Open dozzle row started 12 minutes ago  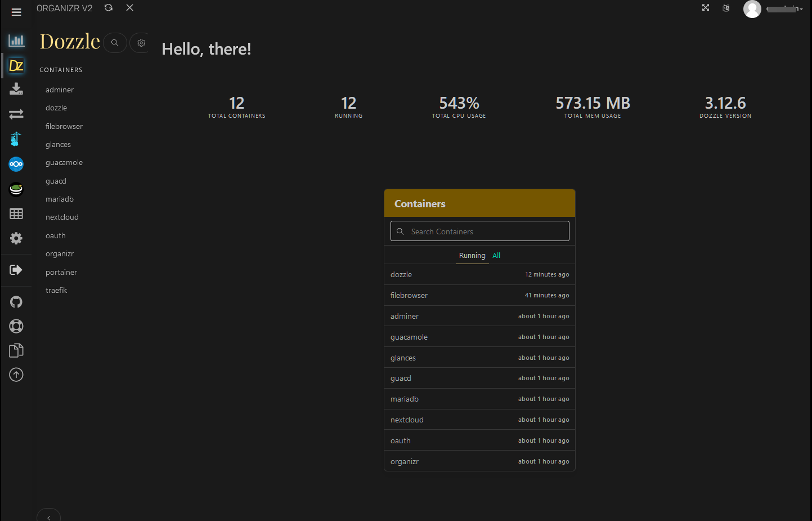tap(479, 274)
